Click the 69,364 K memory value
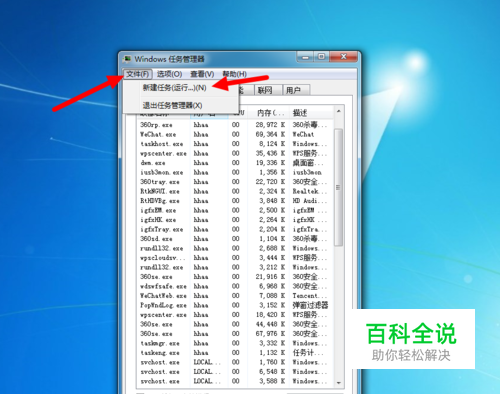Viewport: 500px width, 394px height. coord(270,134)
